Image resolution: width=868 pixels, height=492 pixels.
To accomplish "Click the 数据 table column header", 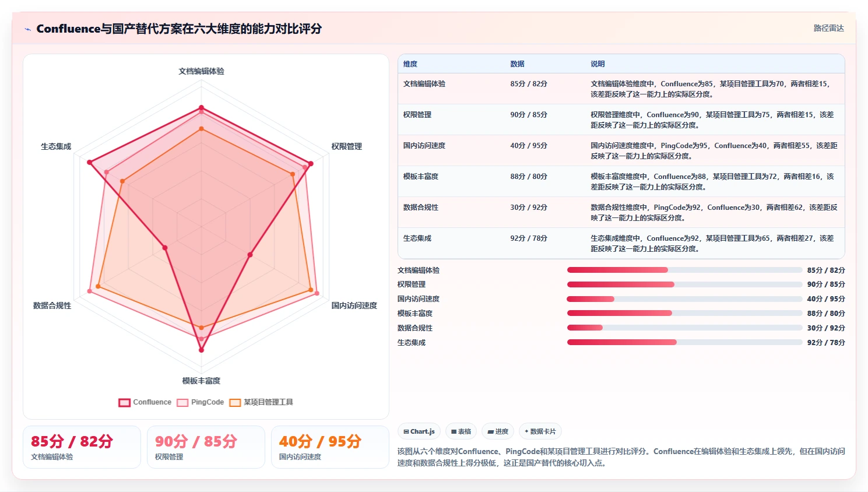I will point(517,64).
